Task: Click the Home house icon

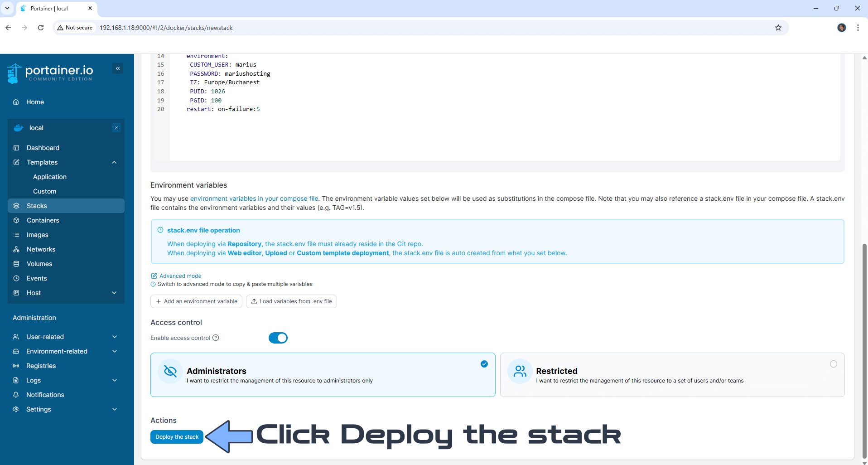Action: [16, 102]
